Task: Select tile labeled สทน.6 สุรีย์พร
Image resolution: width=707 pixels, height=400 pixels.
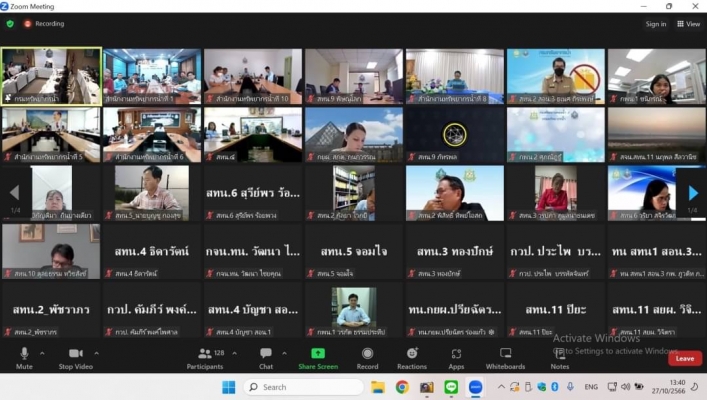Action: tap(252, 193)
